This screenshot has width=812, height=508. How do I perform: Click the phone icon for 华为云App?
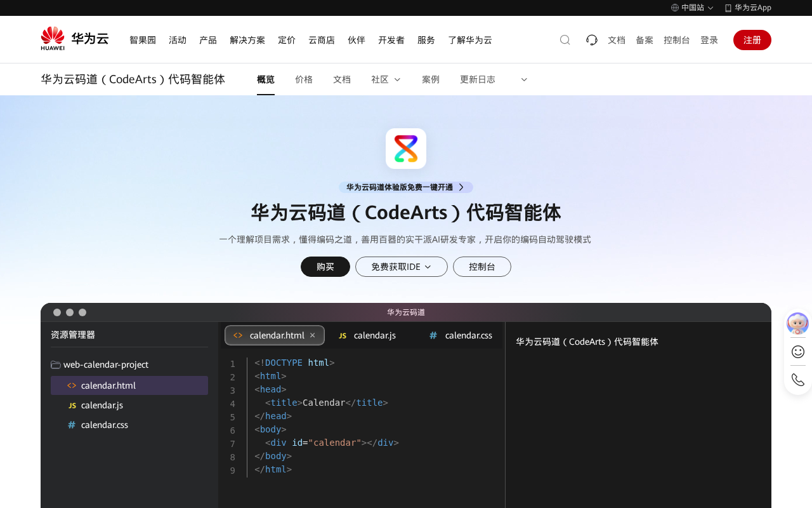pyautogui.click(x=728, y=8)
